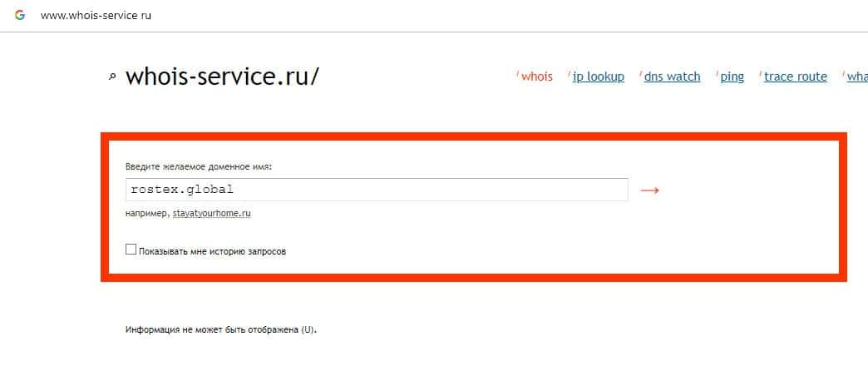Toggle the request history checkbox

tap(131, 250)
